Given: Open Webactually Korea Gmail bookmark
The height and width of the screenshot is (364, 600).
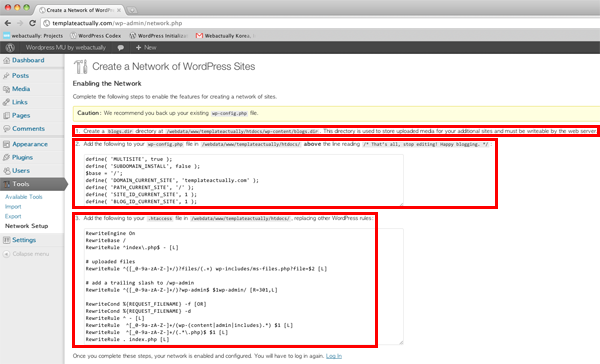Looking at the screenshot, I should [x=224, y=36].
